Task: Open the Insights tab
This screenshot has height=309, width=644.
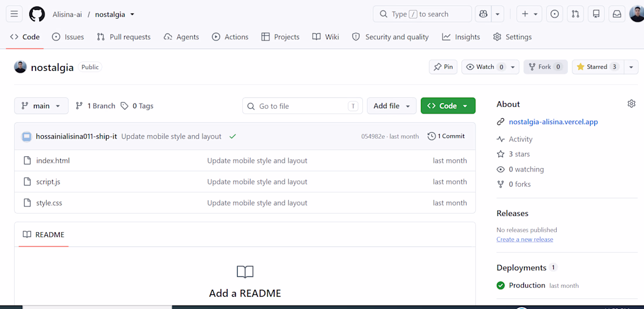Action: 461,37
